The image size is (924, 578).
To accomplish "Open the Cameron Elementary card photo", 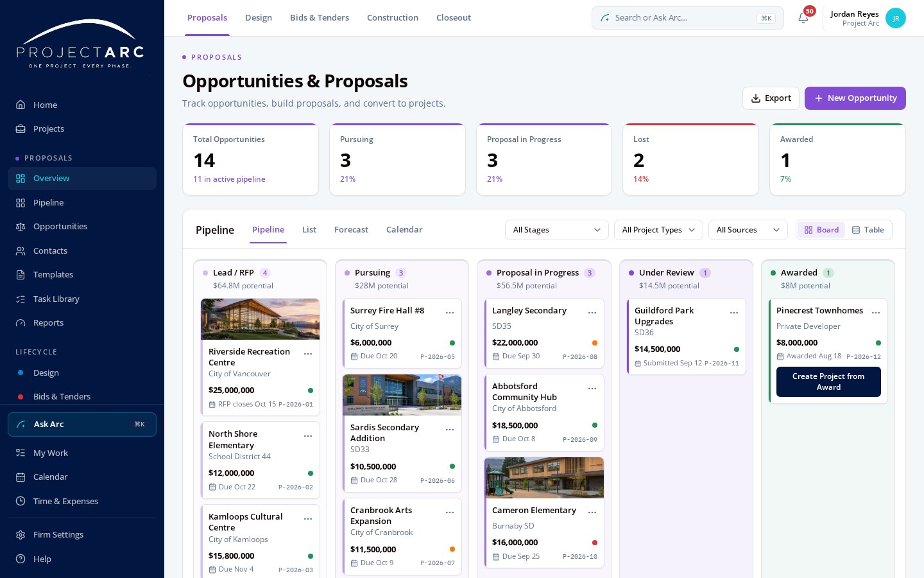I will 544,478.
